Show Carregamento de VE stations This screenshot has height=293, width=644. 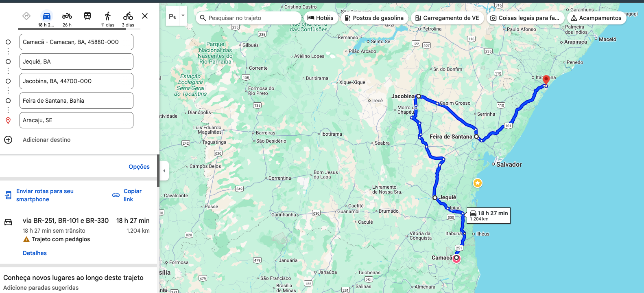pos(447,18)
